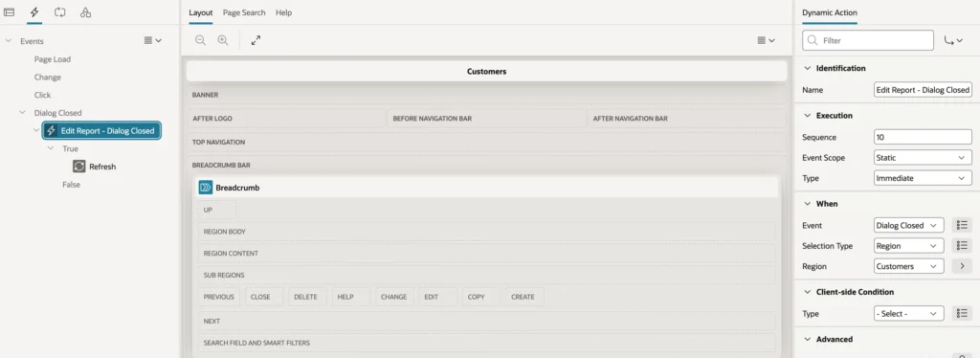Select the True branch label

click(70, 148)
